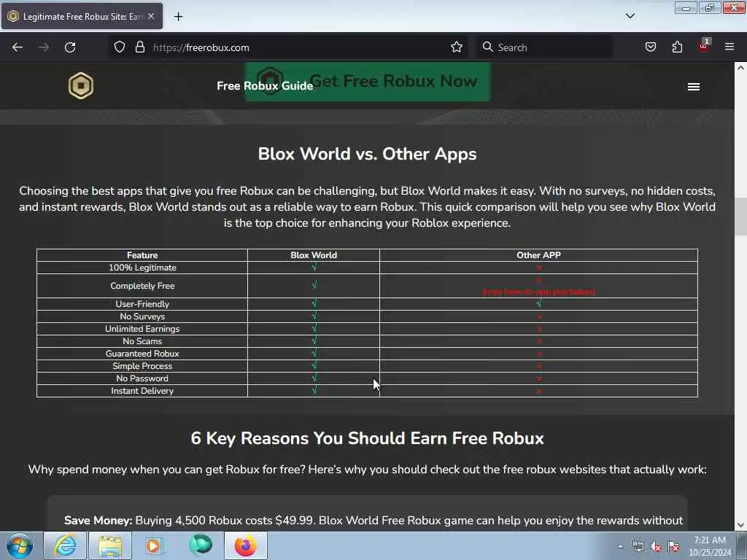Image resolution: width=747 pixels, height=560 pixels.
Task: Select the 'Unlimited Earnings' row label
Action: click(142, 329)
